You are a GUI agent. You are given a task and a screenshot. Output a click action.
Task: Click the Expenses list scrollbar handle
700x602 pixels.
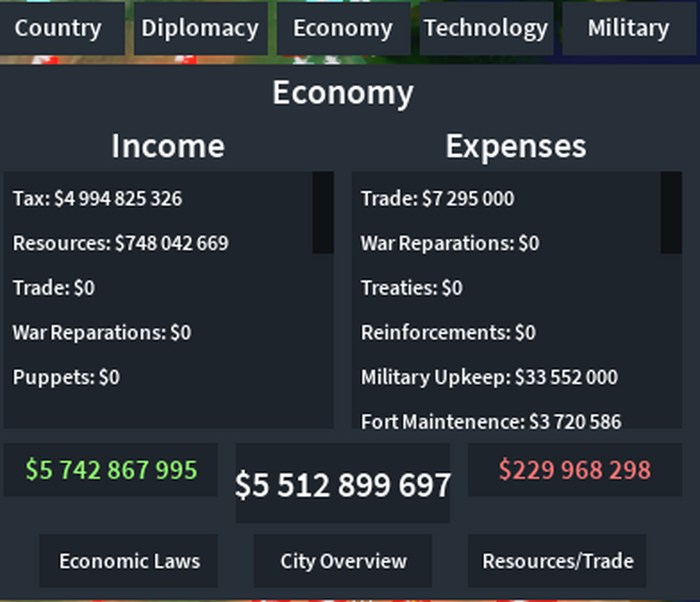click(x=670, y=212)
